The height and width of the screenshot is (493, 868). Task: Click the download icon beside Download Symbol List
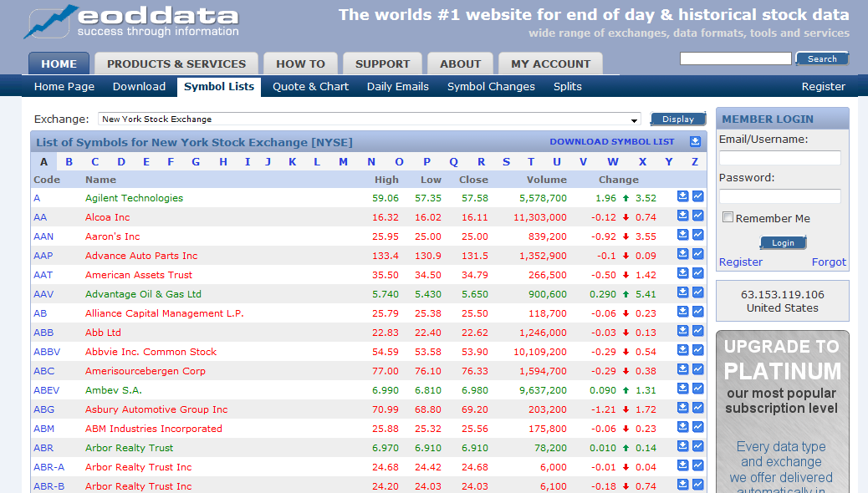pyautogui.click(x=695, y=142)
